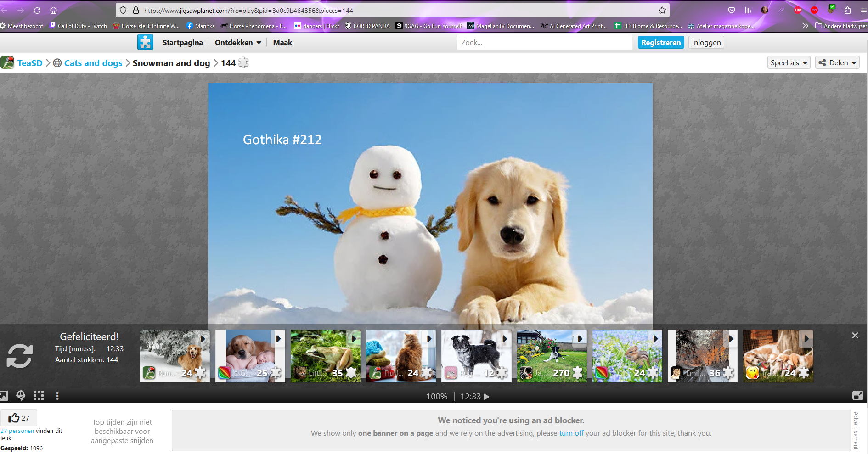Image resolution: width=868 pixels, height=454 pixels.
Task: Close the congratulations suggestion panel
Action: 855,336
